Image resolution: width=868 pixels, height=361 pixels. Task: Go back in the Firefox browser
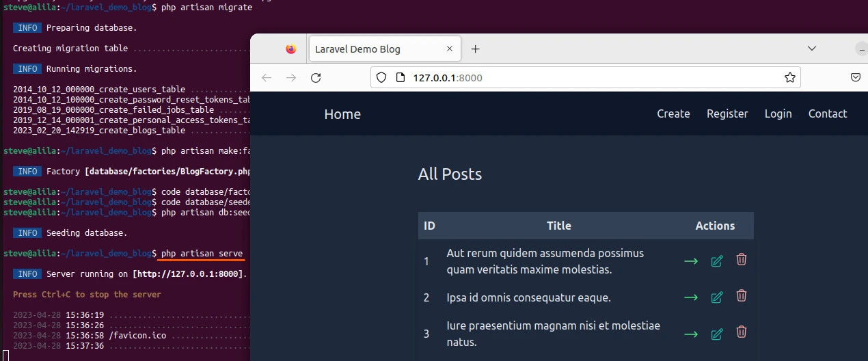point(267,78)
